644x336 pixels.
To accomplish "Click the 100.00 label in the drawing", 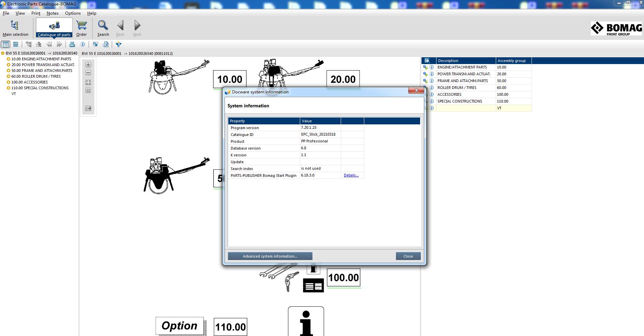I will (343, 278).
